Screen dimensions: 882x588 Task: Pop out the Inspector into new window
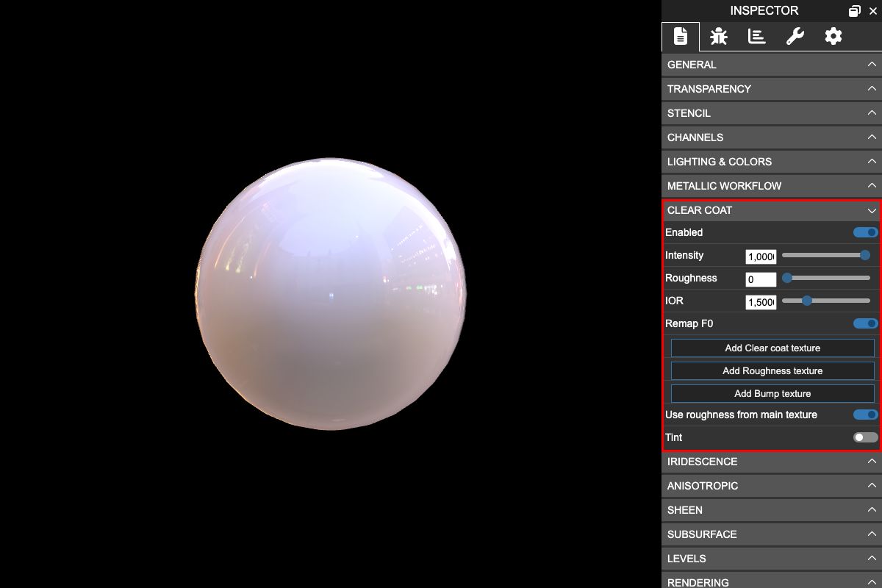854,11
